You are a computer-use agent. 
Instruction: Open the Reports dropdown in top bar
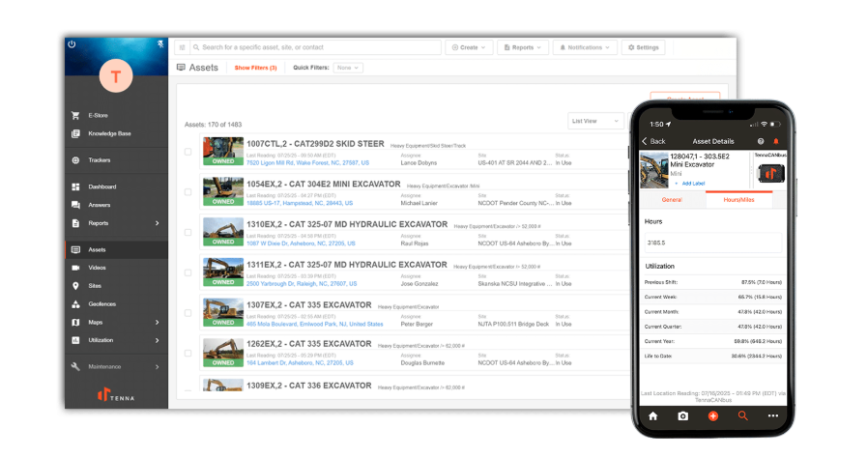[523, 47]
